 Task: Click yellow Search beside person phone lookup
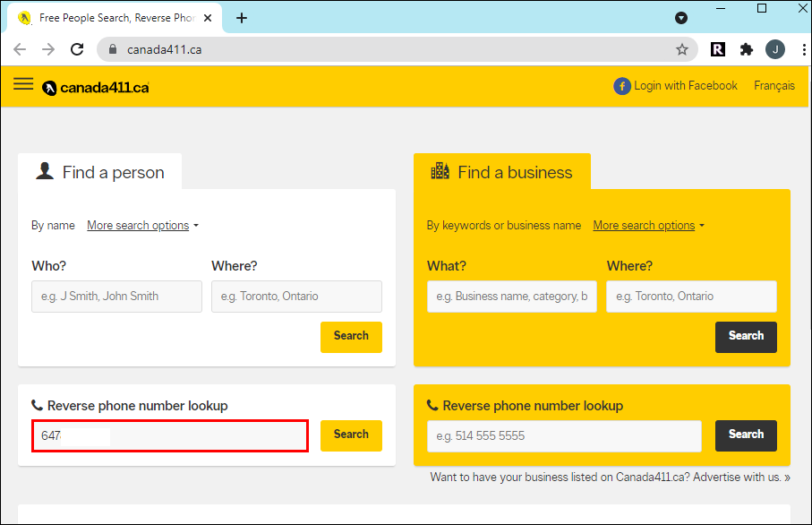pyautogui.click(x=351, y=435)
